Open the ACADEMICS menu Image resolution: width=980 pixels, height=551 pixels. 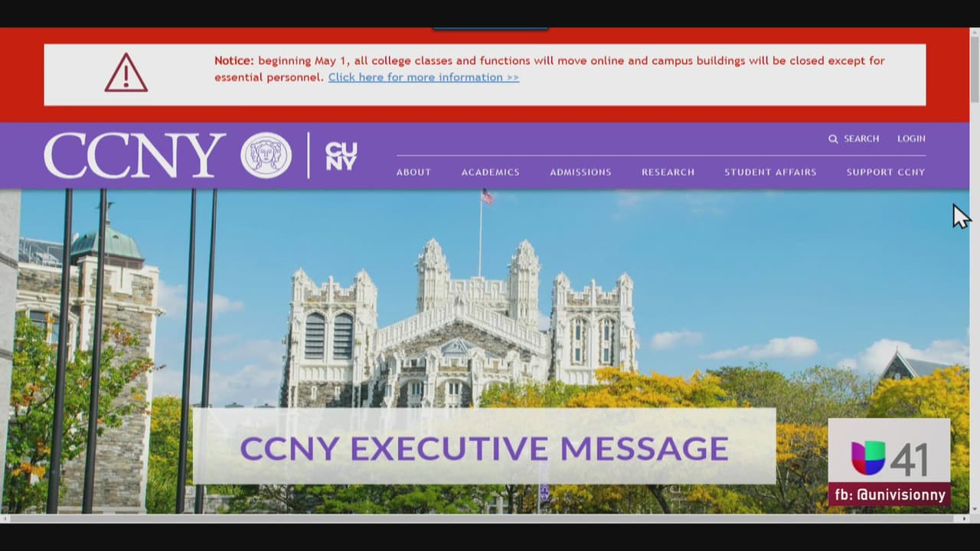click(490, 172)
